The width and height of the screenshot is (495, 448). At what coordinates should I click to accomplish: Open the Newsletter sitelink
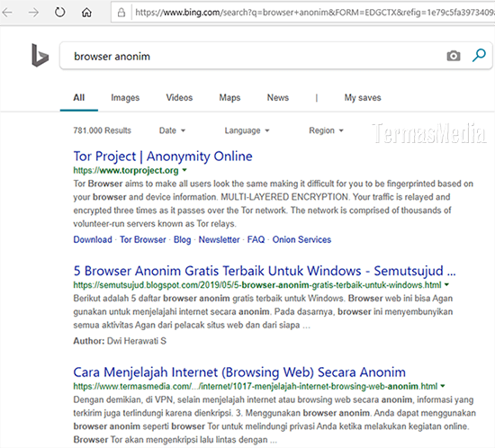pyautogui.click(x=219, y=239)
